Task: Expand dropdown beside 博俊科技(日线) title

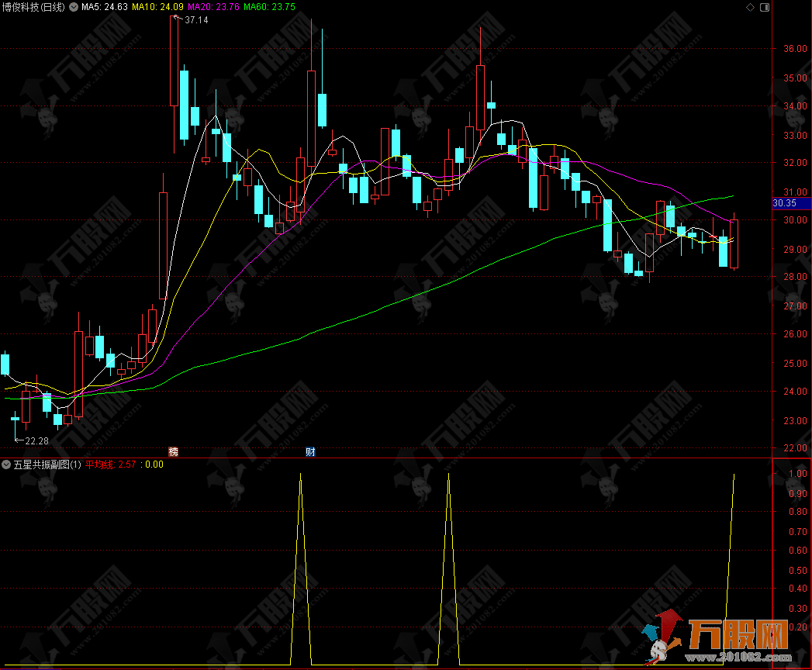Action: click(x=74, y=8)
